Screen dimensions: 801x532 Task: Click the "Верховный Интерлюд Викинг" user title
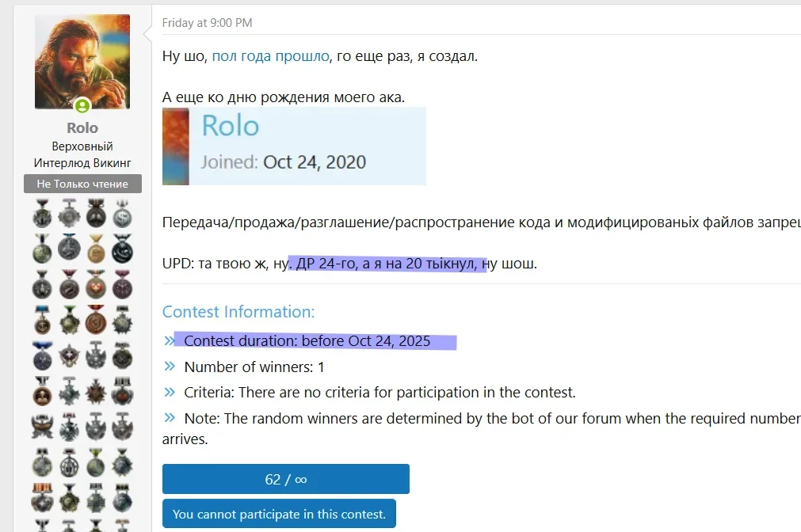tap(82, 154)
